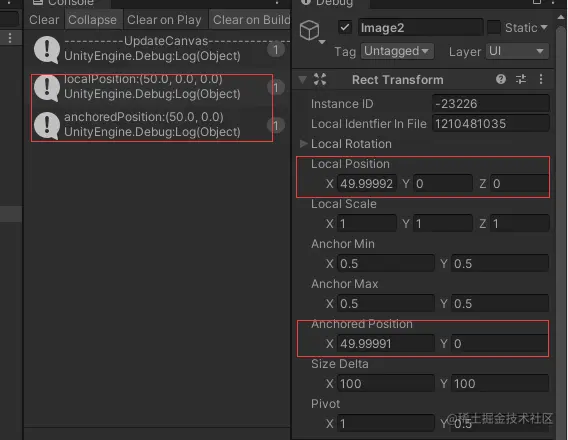Image resolution: width=568 pixels, height=440 pixels.
Task: Open Rect Transform three-dot context menu
Action: click(x=541, y=79)
